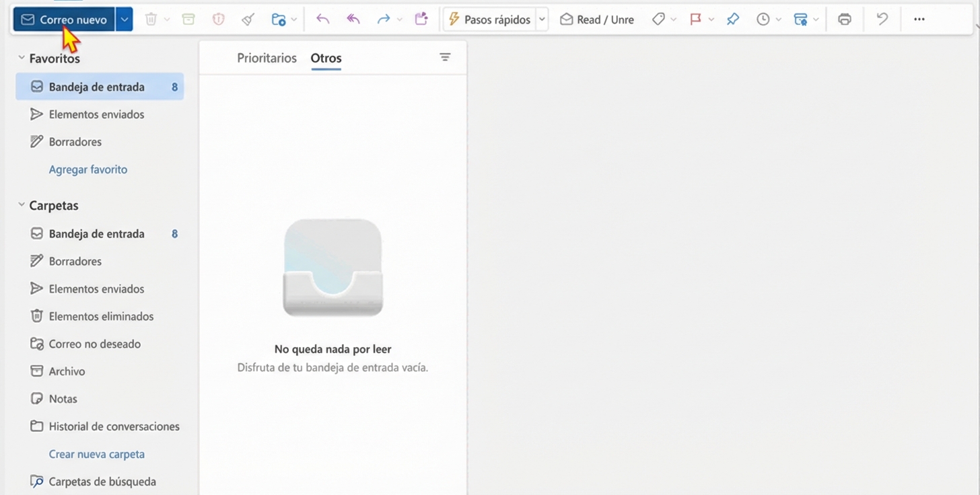Click the Crear nueva carpeta link
The width and height of the screenshot is (980, 495).
click(x=96, y=454)
